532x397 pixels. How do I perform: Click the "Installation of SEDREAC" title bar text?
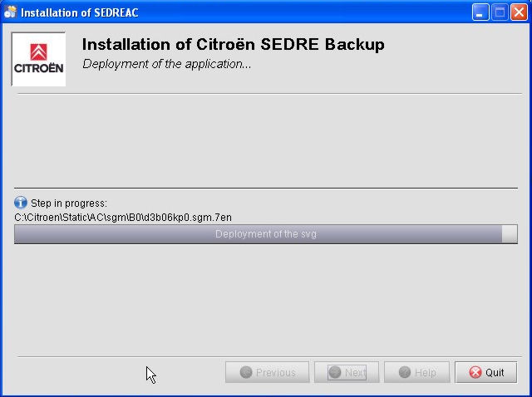coord(79,12)
